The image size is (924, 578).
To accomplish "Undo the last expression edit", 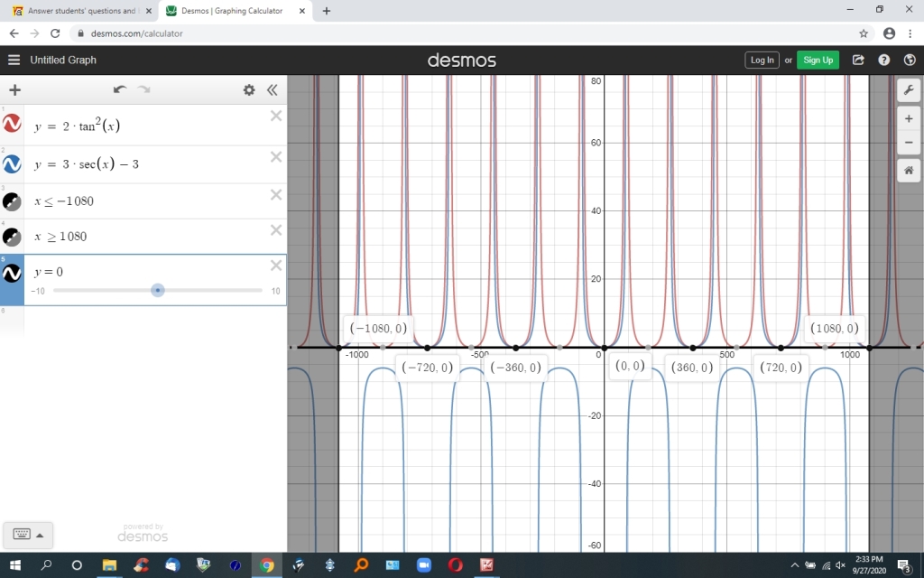I will tap(120, 89).
